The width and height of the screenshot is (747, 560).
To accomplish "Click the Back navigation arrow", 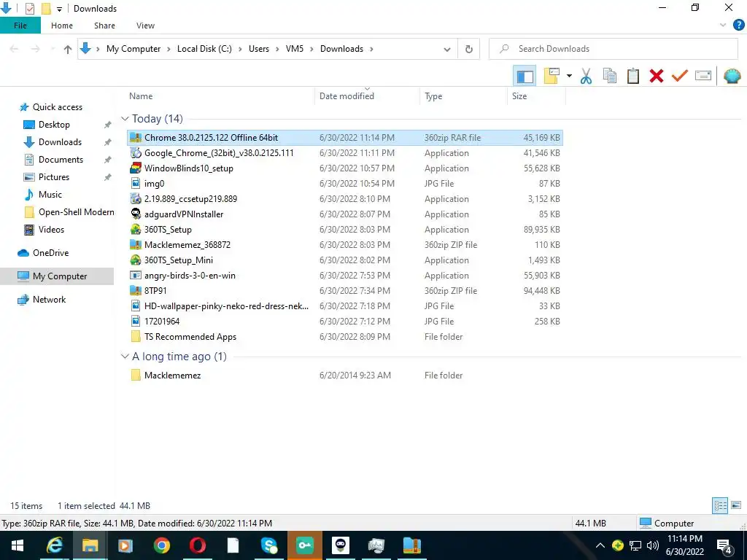I will point(15,49).
